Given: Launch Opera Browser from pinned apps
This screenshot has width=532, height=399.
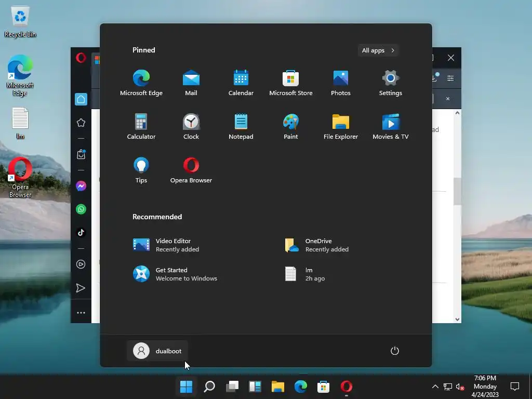Looking at the screenshot, I should [x=191, y=170].
